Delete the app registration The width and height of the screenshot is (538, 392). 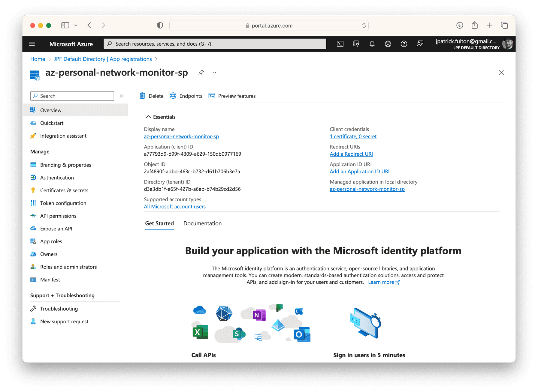point(152,96)
